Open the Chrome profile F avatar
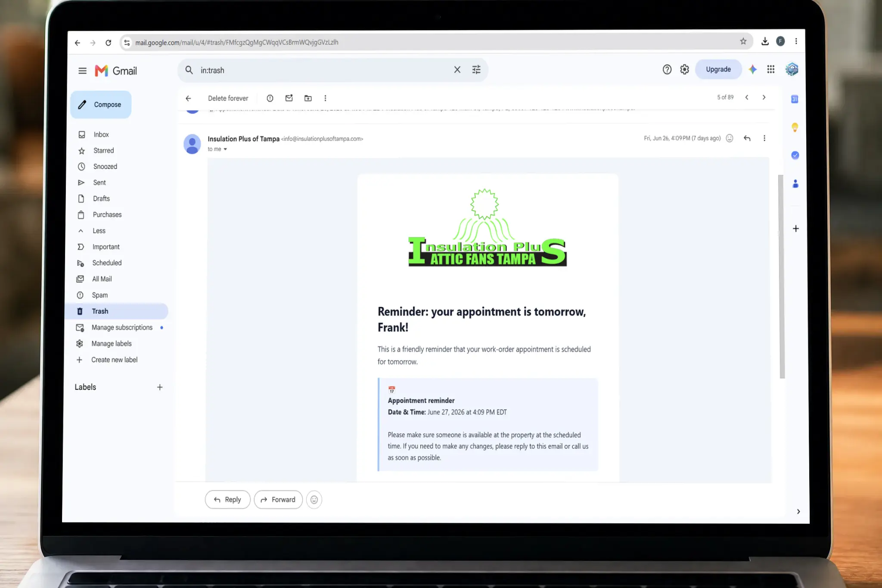Viewport: 882px width, 588px height. (x=780, y=41)
